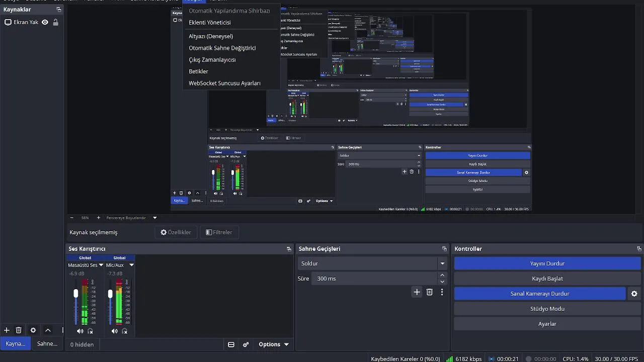Select Altyazı (Deneysel) menu entry
The image size is (644, 362).
211,36
